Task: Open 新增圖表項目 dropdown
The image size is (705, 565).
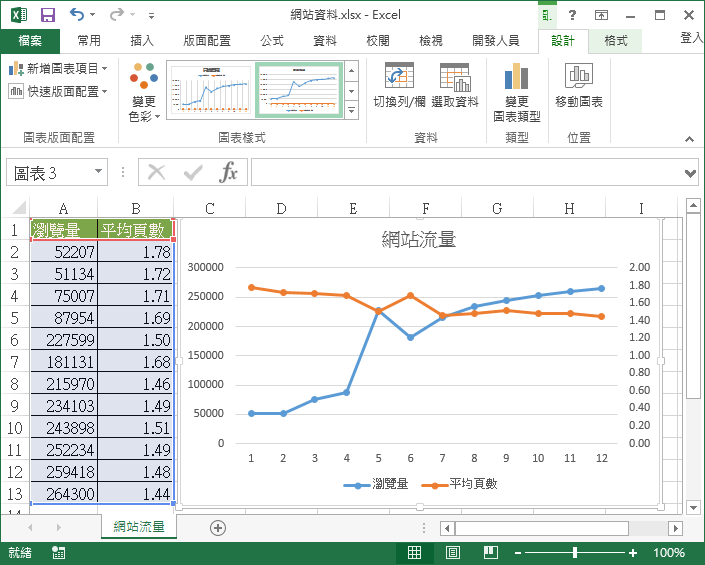Action: 58,69
